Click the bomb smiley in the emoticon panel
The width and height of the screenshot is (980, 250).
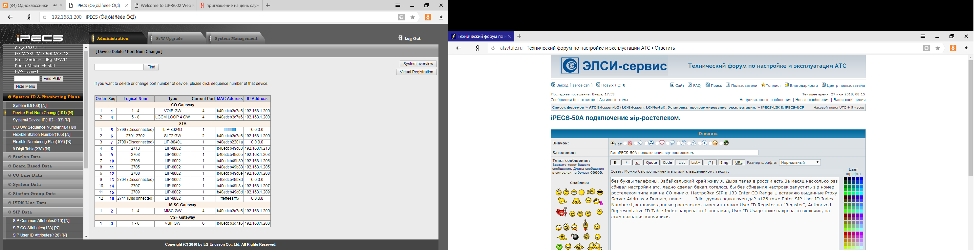coord(575,237)
